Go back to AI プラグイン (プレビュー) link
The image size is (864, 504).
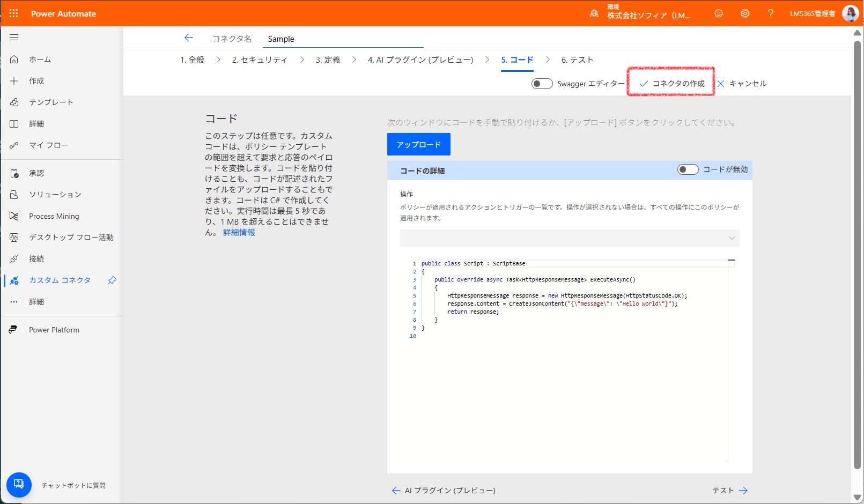pos(444,491)
